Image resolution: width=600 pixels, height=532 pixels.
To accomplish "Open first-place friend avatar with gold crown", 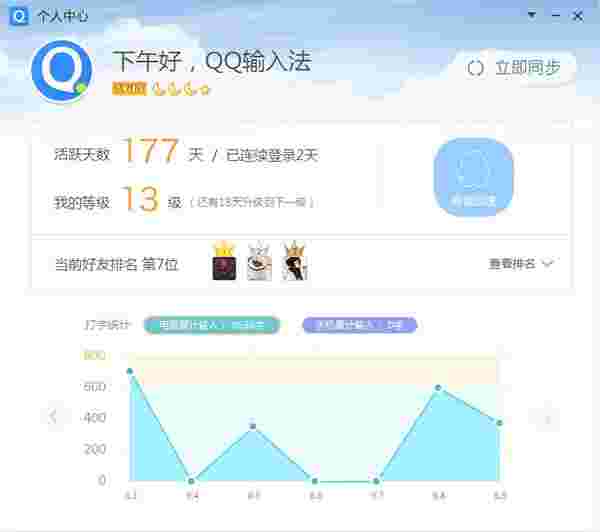I will pos(224,261).
